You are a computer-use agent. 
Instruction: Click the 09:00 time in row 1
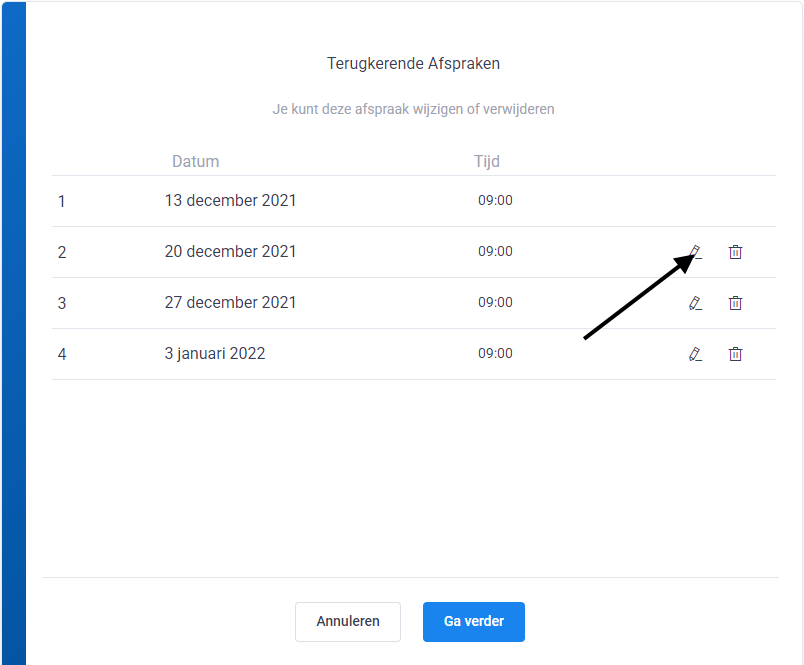tap(495, 200)
